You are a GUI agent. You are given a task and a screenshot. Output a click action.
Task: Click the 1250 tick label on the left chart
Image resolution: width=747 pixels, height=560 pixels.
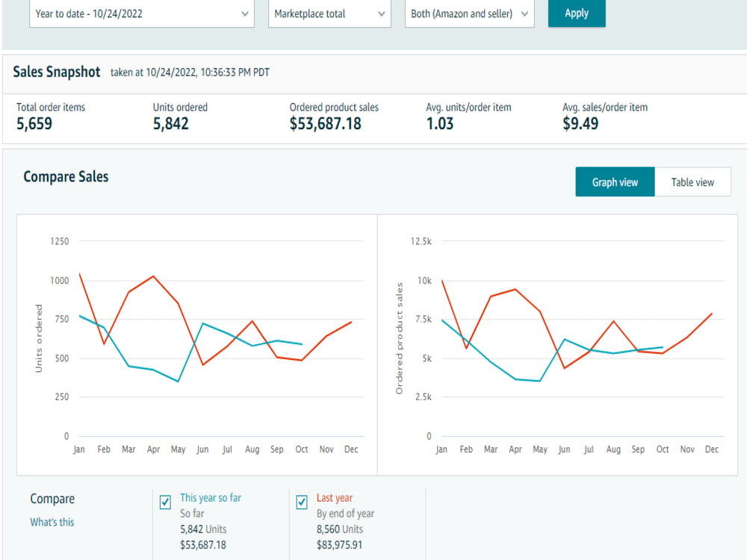[60, 241]
